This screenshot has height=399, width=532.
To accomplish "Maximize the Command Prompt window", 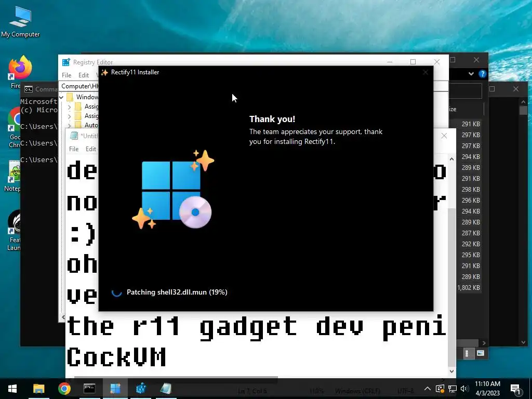I will coord(492,89).
